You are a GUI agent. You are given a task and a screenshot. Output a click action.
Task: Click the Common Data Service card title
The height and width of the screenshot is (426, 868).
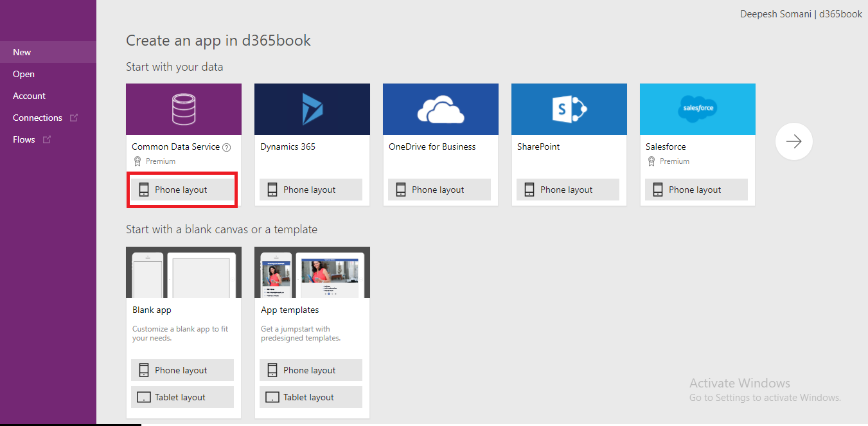click(176, 146)
